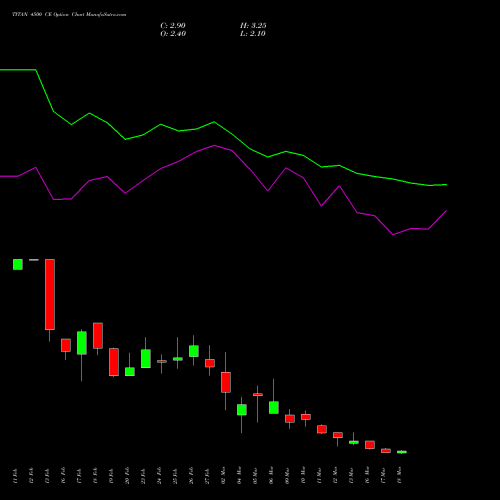Viewport: 500px width, 500px height.
Task: Select the green candle for 06 Mar
Action: 274,407
